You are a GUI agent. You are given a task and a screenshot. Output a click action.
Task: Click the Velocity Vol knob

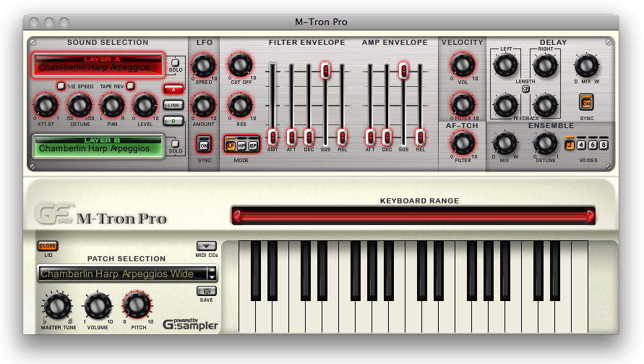click(x=463, y=64)
